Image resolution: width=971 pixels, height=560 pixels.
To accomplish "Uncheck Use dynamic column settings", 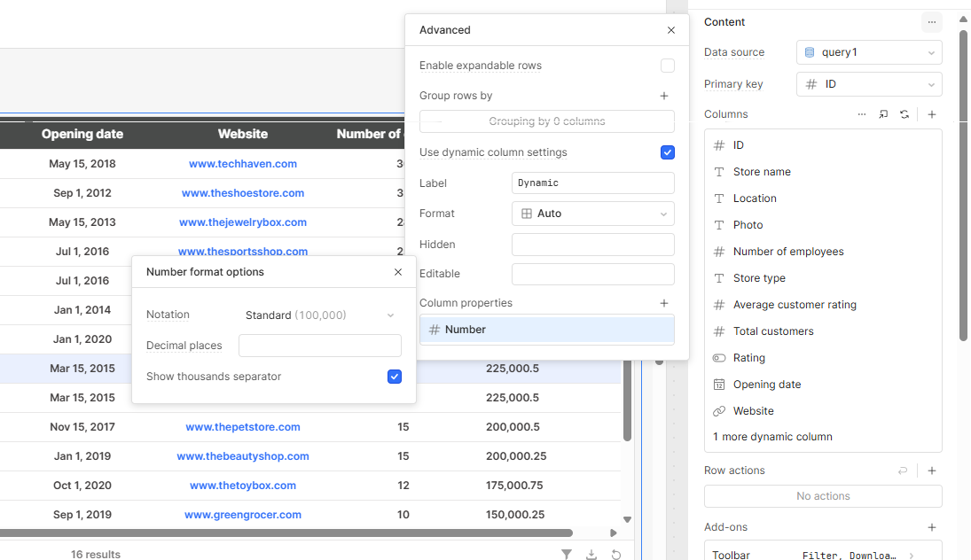I will point(668,152).
